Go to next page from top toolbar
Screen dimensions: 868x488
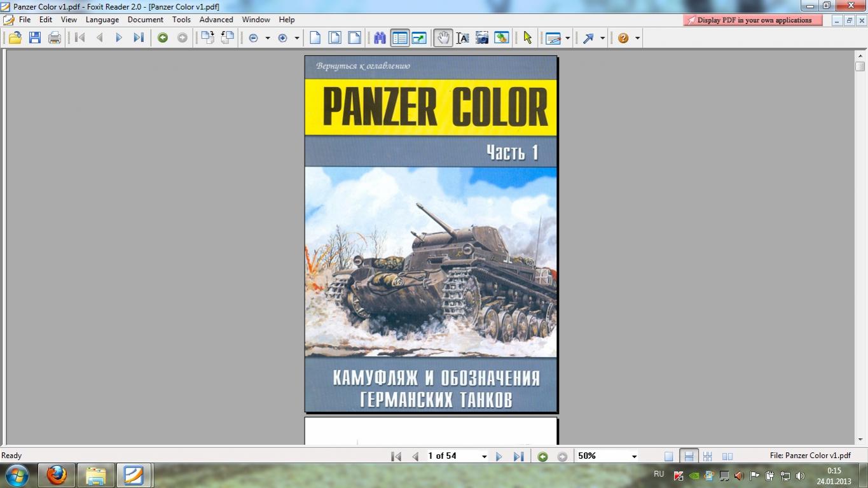click(x=119, y=38)
